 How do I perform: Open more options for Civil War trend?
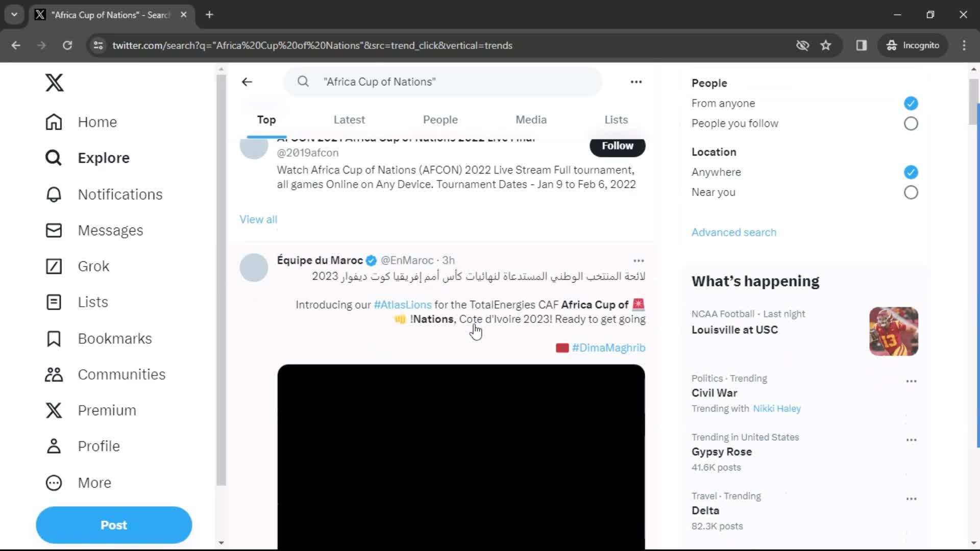[911, 381]
